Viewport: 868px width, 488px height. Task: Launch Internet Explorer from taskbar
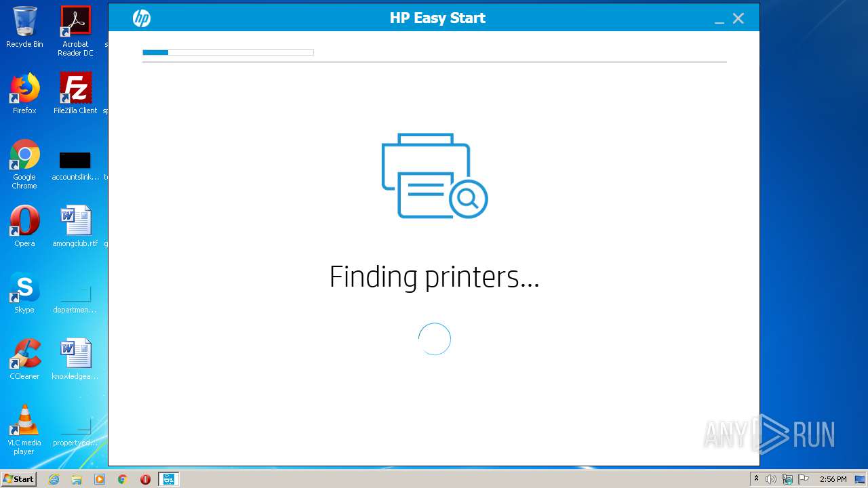coord(54,479)
